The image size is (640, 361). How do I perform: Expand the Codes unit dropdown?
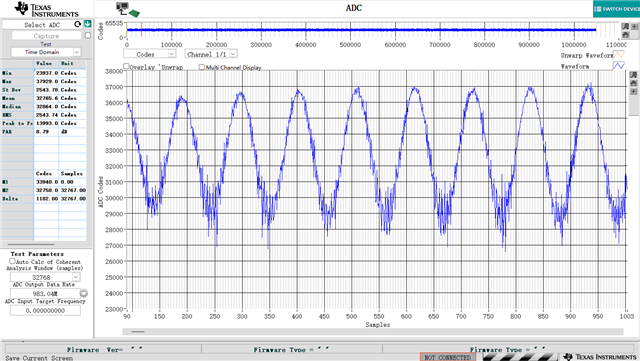(149, 54)
